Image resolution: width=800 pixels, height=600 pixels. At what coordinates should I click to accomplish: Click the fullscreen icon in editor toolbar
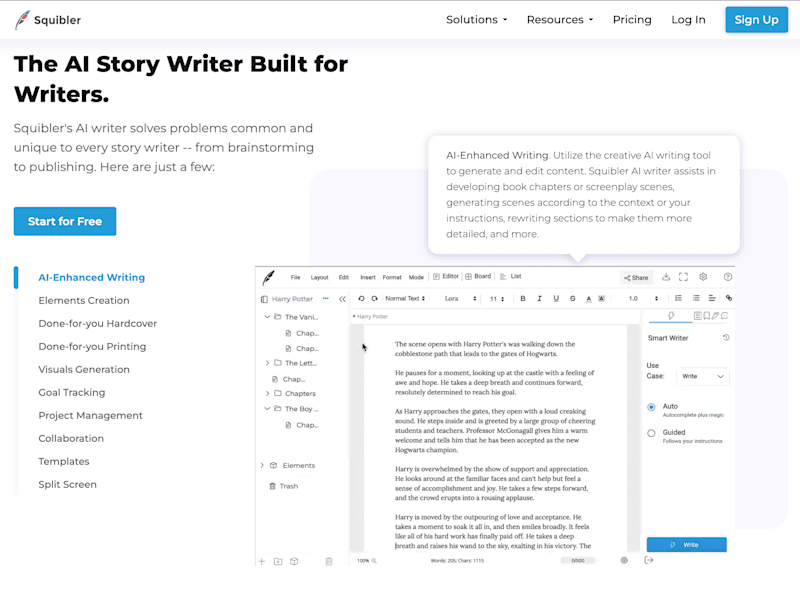[x=683, y=277]
